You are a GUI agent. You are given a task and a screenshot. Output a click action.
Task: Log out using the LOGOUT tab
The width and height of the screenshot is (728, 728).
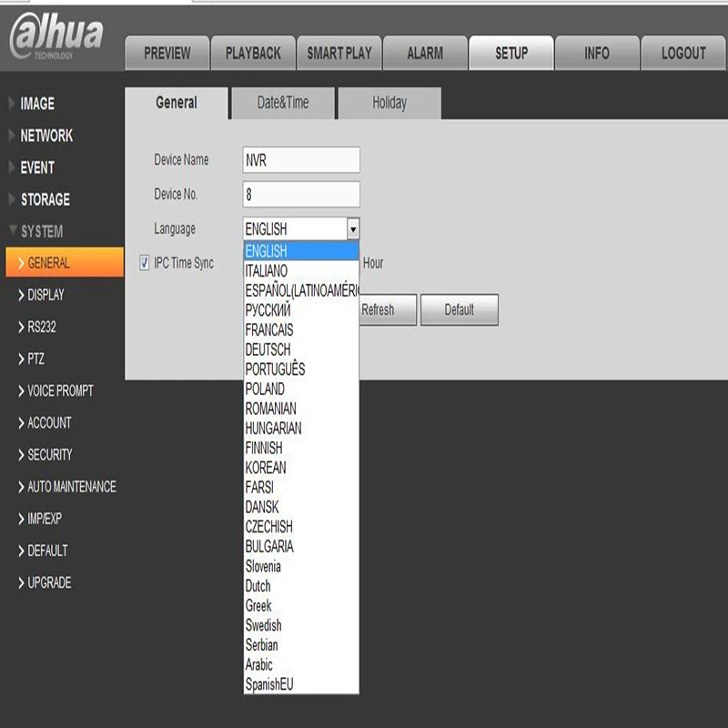[683, 53]
